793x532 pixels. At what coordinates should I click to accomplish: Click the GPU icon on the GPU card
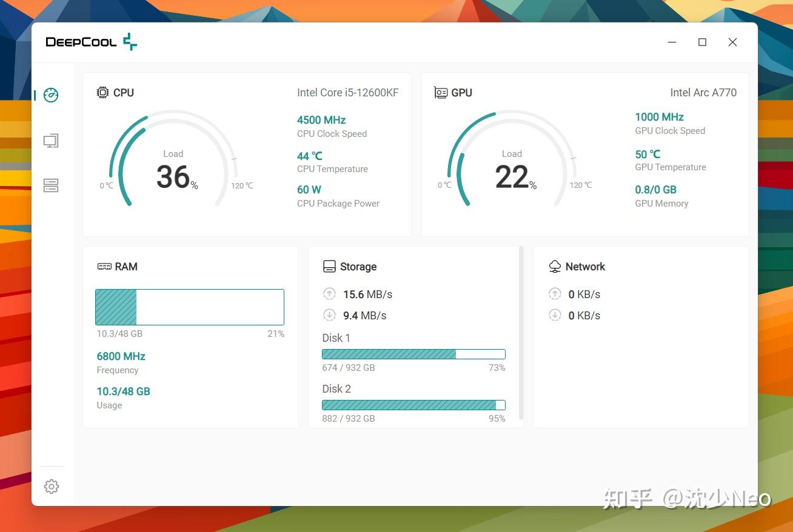441,92
